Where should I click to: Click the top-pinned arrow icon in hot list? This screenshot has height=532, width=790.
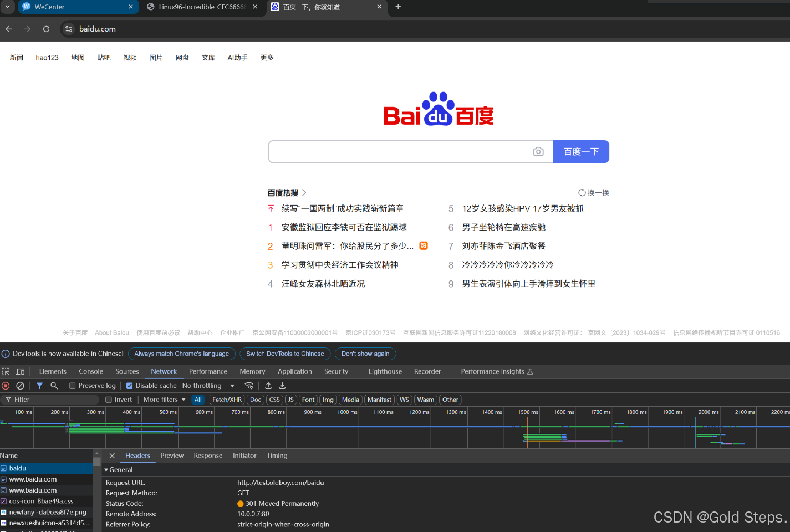point(271,208)
